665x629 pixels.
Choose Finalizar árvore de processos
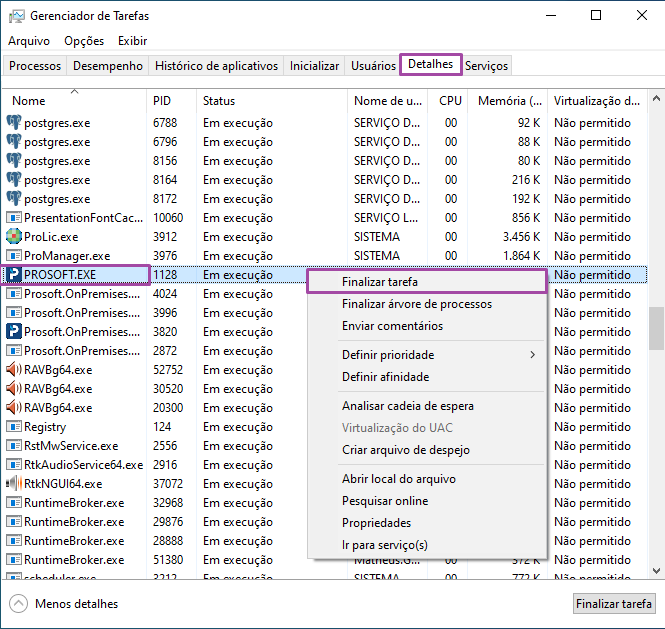coord(427,304)
